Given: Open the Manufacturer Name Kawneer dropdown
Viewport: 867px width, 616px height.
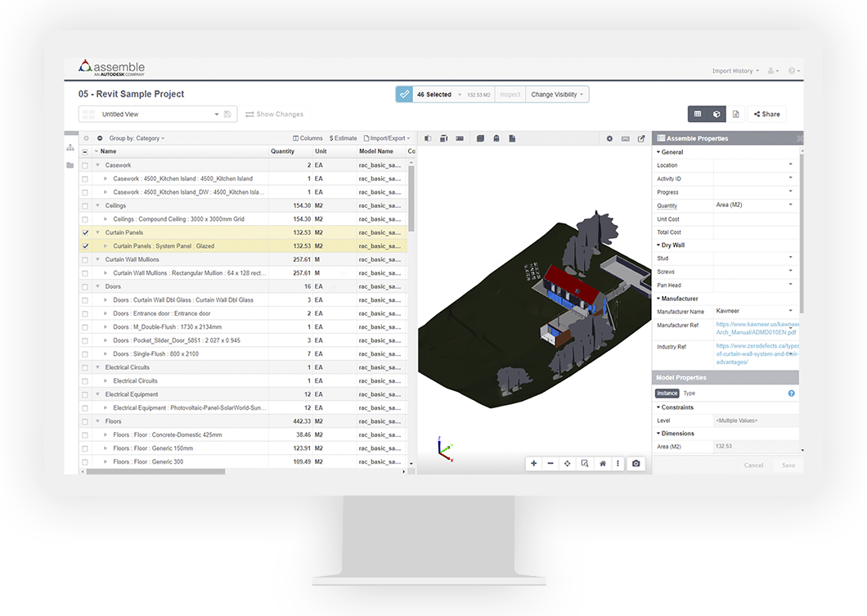Looking at the screenshot, I should 755,312.
